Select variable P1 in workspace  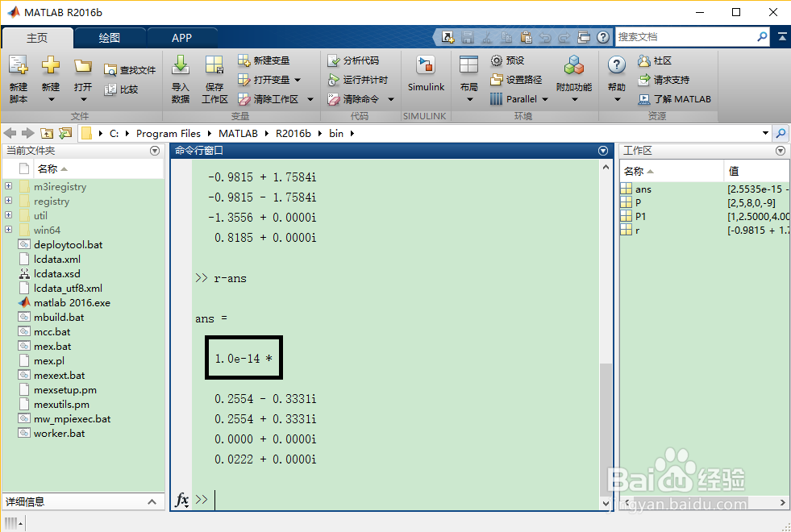coord(641,216)
